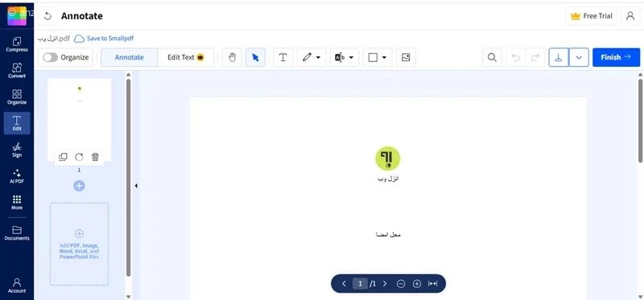Fit page to width icon
This screenshot has width=644, height=300.
(432, 284)
